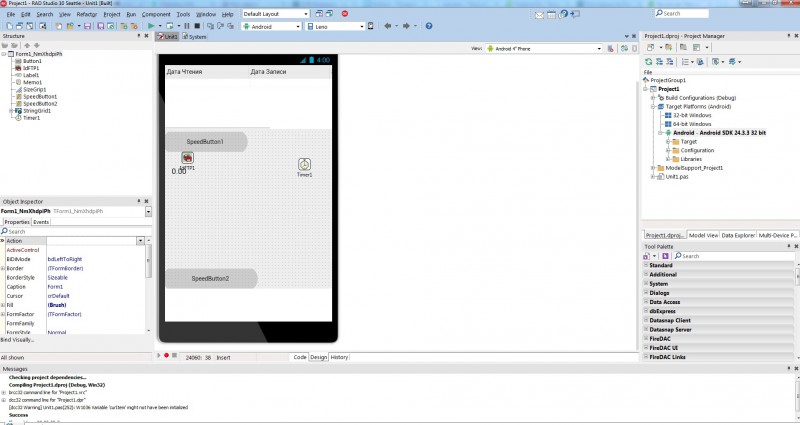Click the device phone icon next to Leno
The width and height of the screenshot is (800, 425).
coord(371,26)
